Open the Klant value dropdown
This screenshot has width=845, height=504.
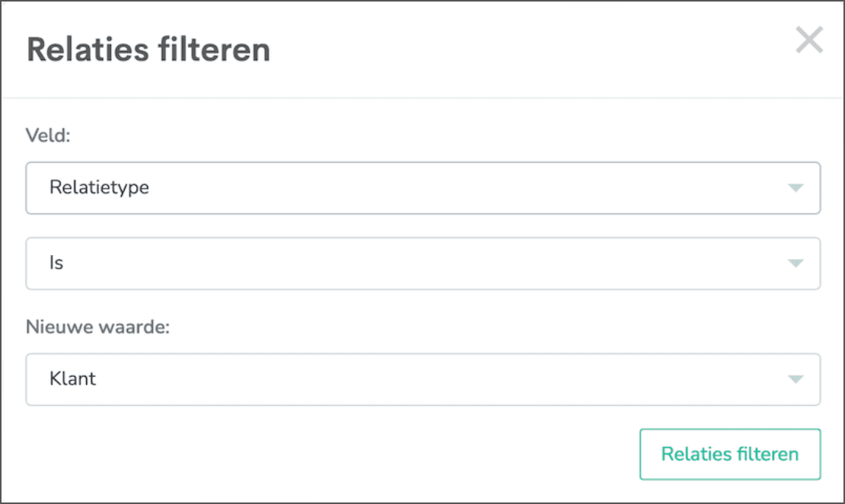tap(422, 378)
